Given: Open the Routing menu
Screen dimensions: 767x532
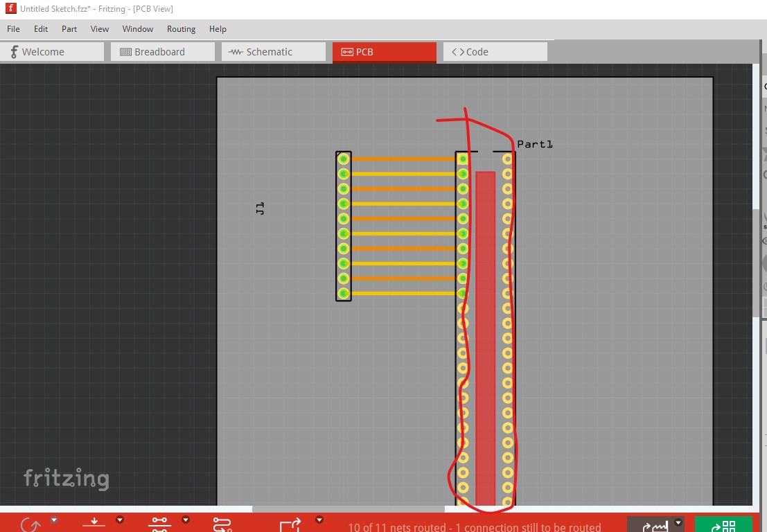Looking at the screenshot, I should click(x=181, y=29).
